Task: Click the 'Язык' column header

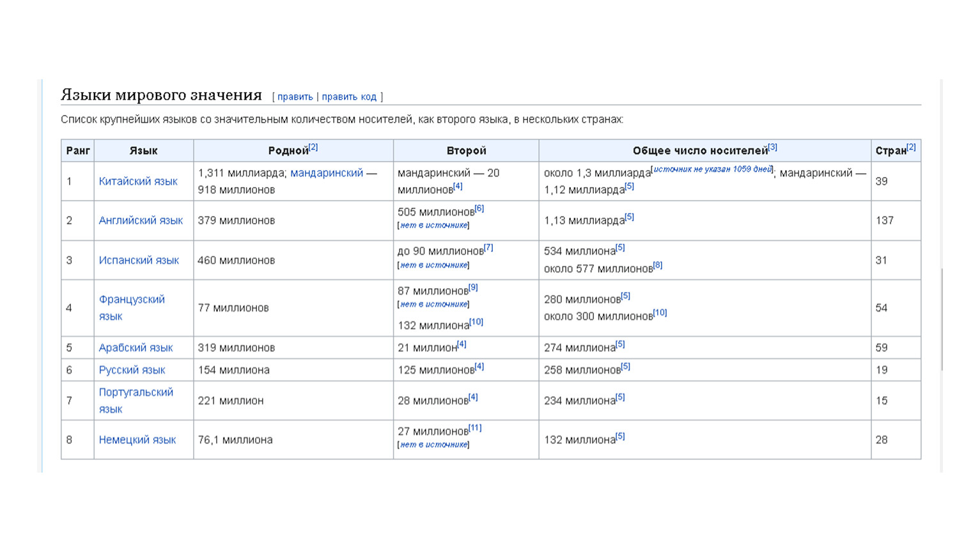Action: [143, 151]
